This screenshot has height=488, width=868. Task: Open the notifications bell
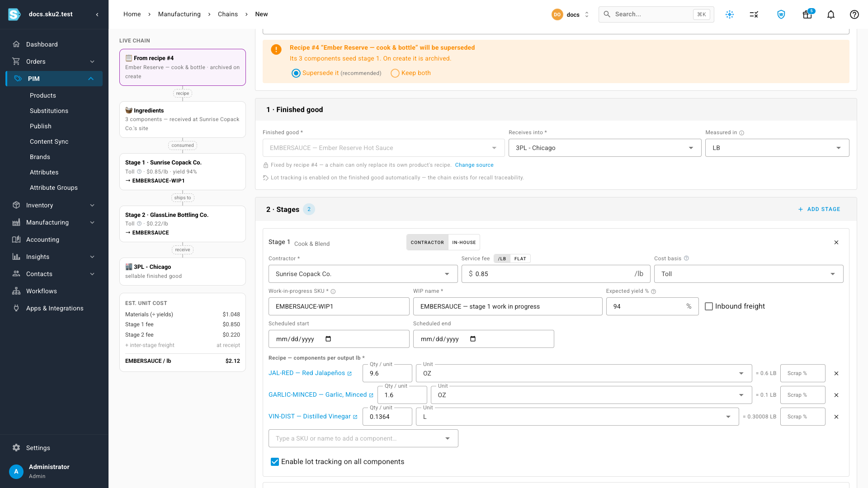point(831,14)
